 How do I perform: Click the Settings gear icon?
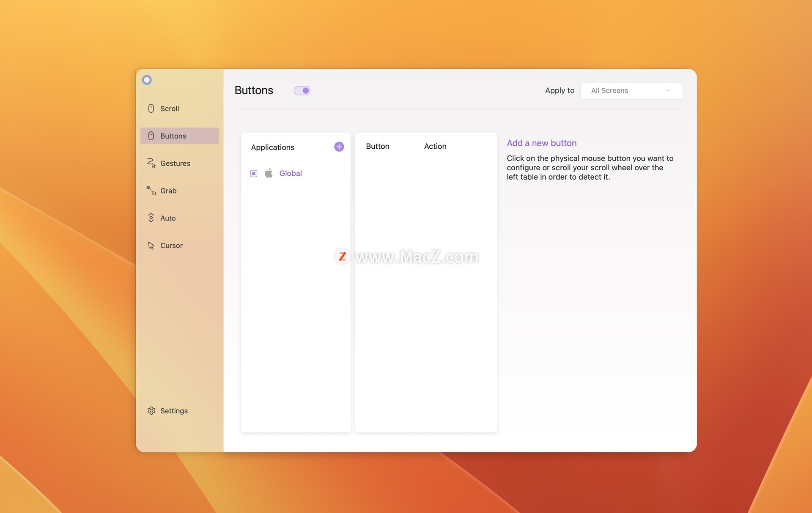coord(151,411)
